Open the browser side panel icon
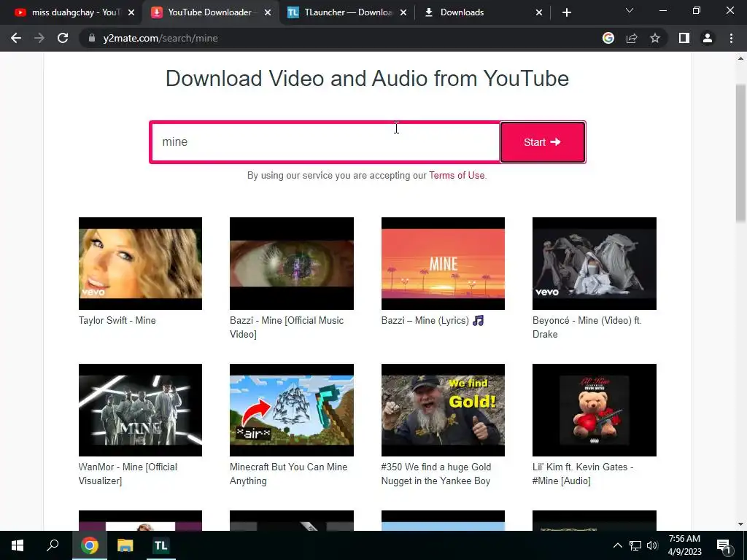This screenshot has width=747, height=560. click(684, 38)
